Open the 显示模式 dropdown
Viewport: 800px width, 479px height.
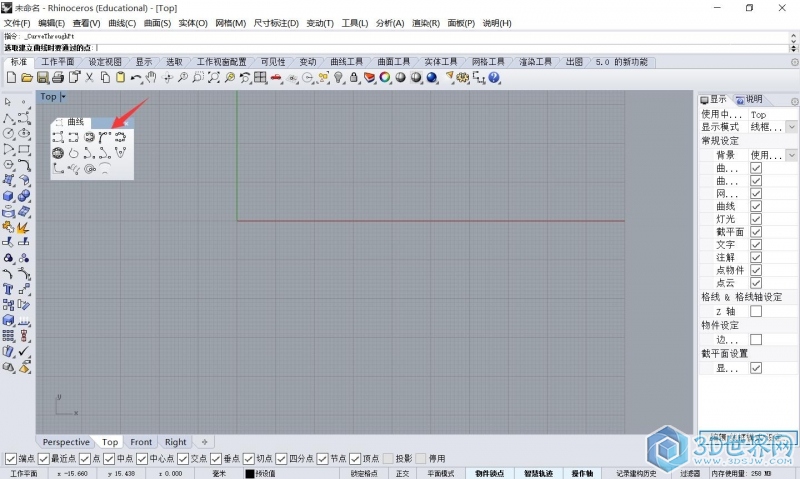[x=791, y=127]
